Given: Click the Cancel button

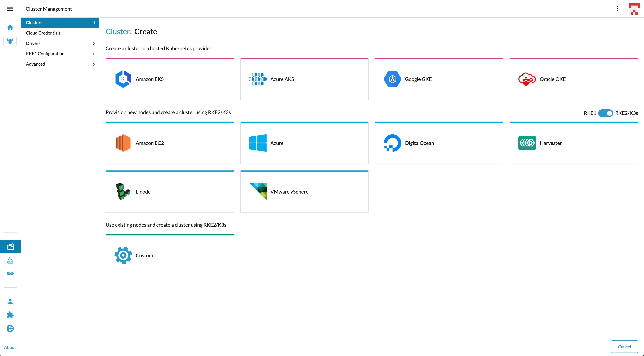Looking at the screenshot, I should point(624,347).
